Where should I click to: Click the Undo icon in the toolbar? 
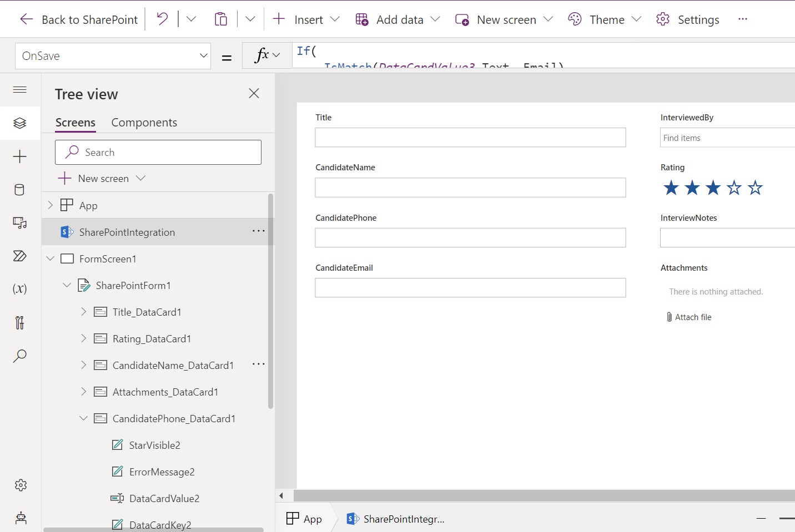pos(162,18)
